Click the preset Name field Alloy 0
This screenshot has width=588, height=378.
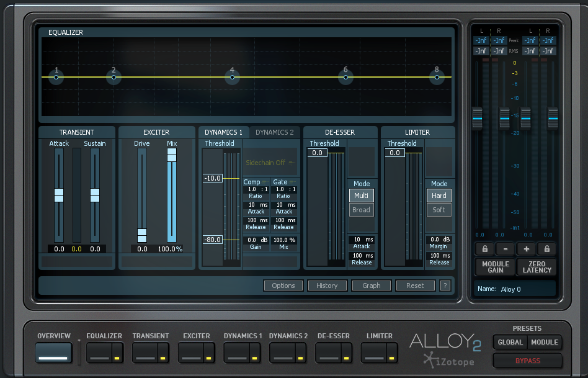pyautogui.click(x=515, y=289)
